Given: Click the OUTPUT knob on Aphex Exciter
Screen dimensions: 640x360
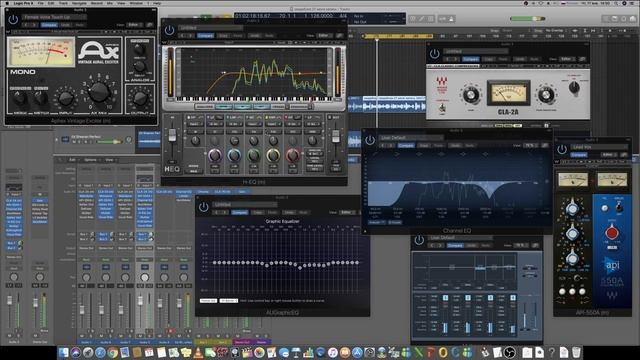Looking at the screenshot, I should (140, 98).
